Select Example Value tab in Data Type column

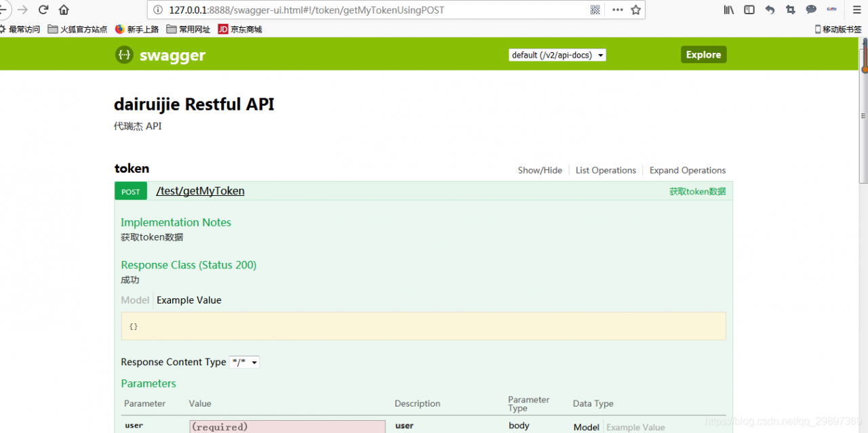[635, 427]
